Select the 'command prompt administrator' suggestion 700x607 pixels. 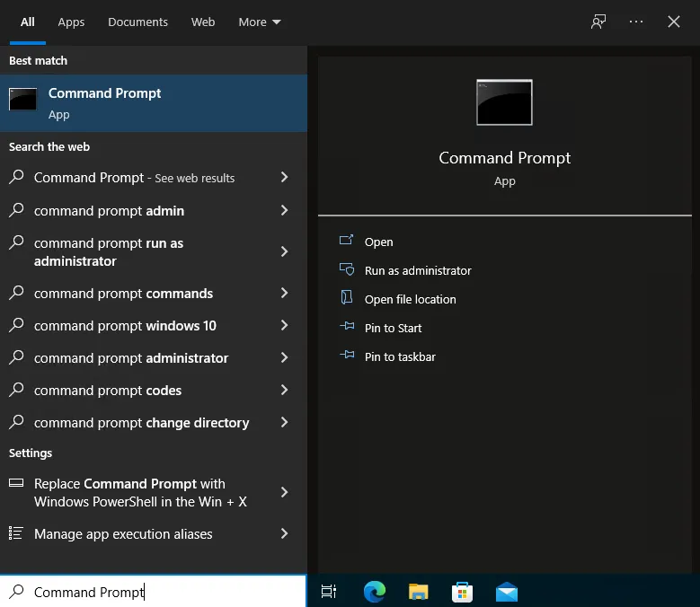tap(154, 357)
